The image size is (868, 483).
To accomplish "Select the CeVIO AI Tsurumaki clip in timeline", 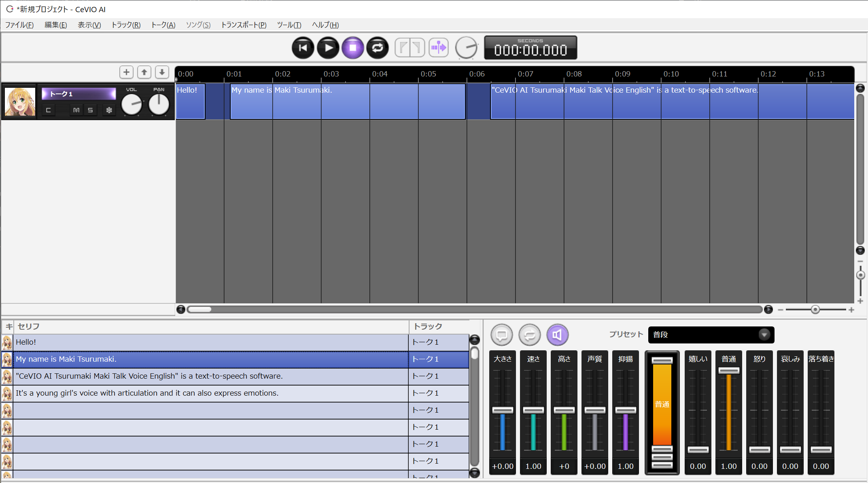I will click(672, 101).
